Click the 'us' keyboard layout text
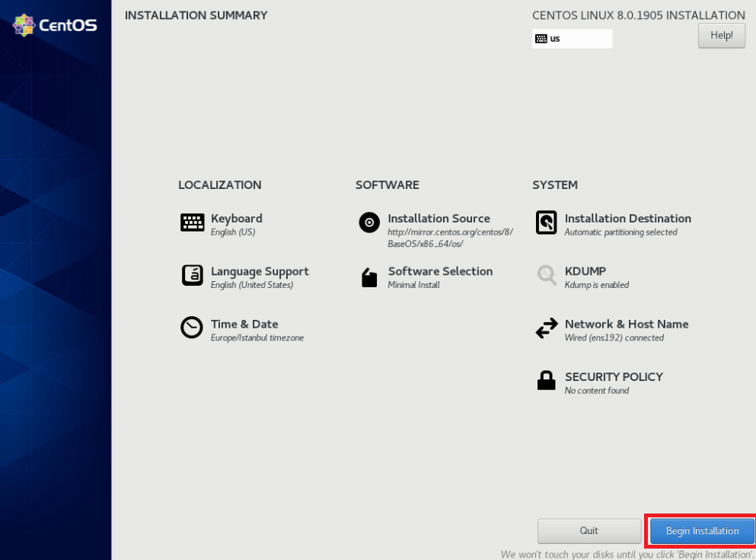Screen dimensions: 756x560 pyautogui.click(x=555, y=39)
